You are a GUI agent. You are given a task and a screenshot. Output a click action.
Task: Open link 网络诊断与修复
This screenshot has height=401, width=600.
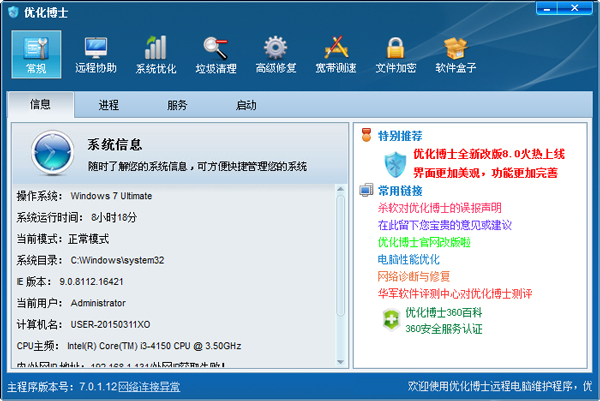click(414, 276)
